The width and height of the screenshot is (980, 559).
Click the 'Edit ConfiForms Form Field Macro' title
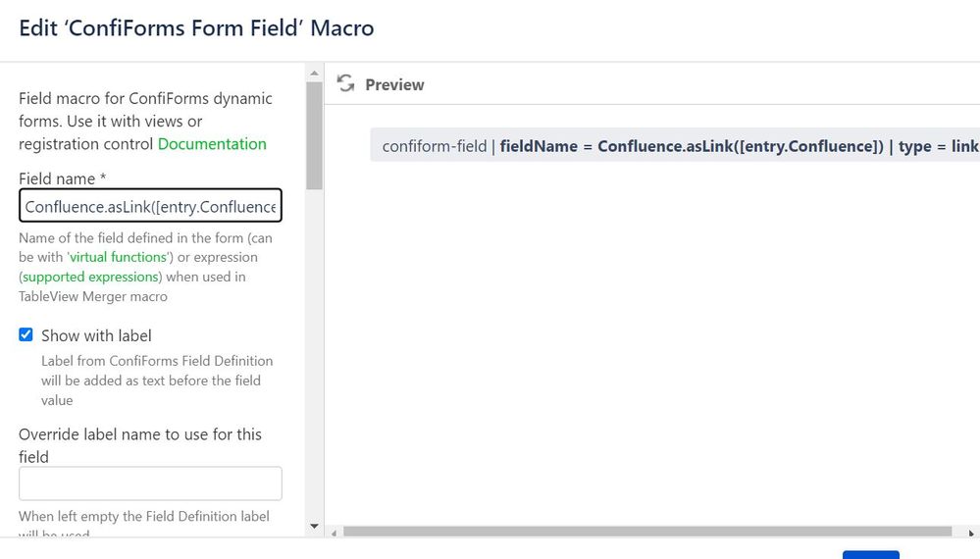click(x=196, y=28)
